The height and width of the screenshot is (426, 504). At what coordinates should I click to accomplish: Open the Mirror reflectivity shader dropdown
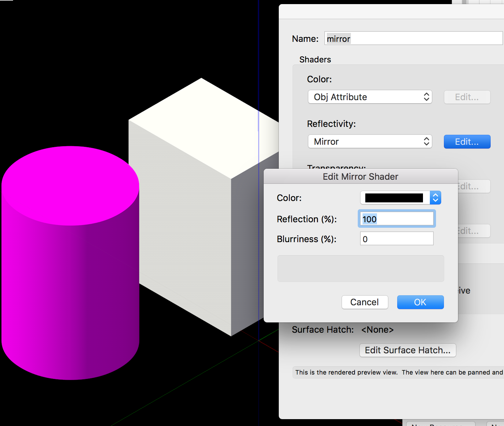[x=370, y=142]
